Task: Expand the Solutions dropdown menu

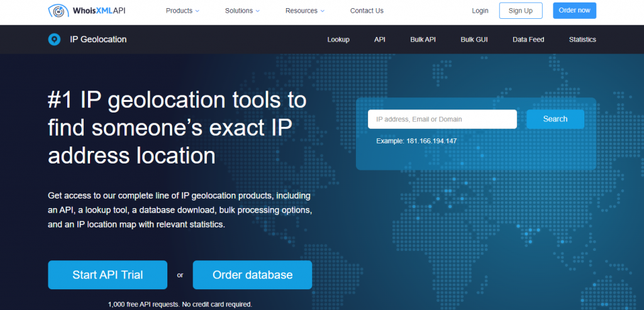Action: [x=242, y=11]
